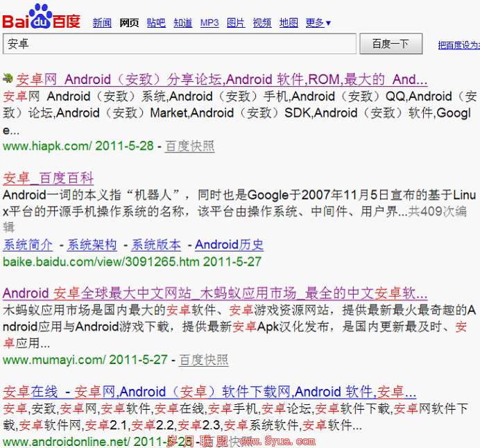Open 百度快照 for www.hiapk.com result
The image size is (480, 448).
coord(190,146)
